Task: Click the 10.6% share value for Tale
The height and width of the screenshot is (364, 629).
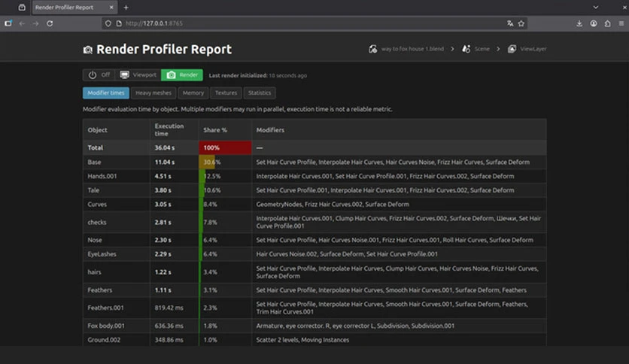Action: pyautogui.click(x=212, y=190)
